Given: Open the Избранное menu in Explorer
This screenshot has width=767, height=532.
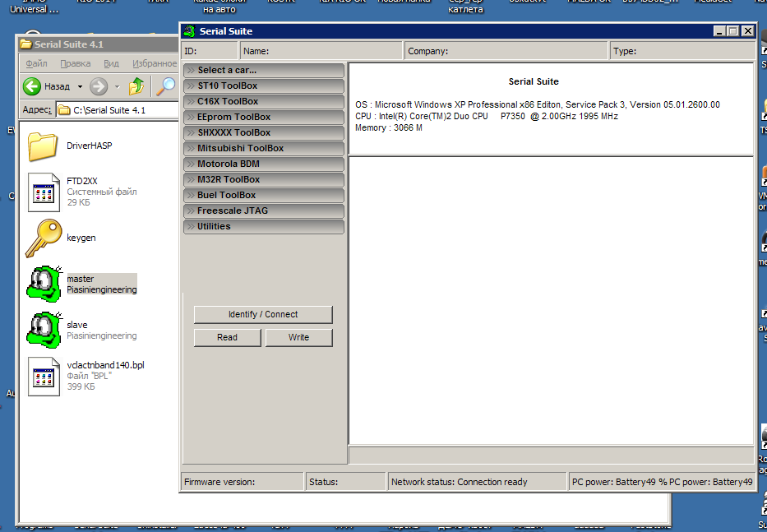Looking at the screenshot, I should [155, 63].
